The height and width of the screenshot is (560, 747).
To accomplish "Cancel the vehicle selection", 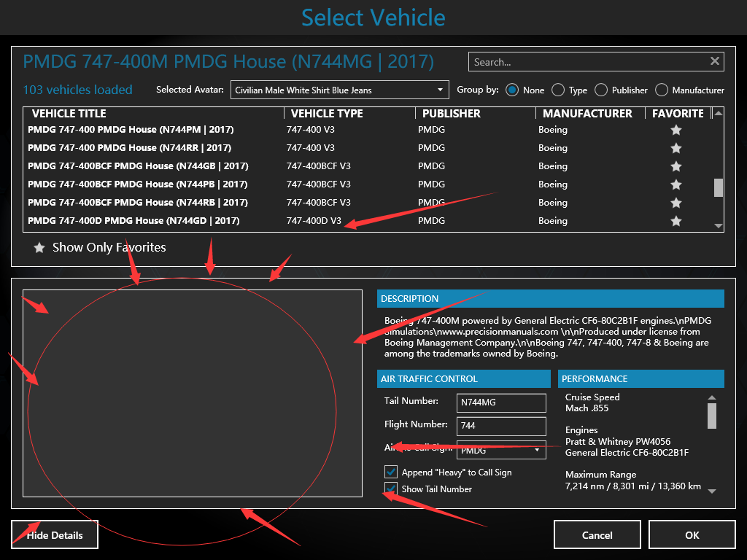I will (597, 534).
